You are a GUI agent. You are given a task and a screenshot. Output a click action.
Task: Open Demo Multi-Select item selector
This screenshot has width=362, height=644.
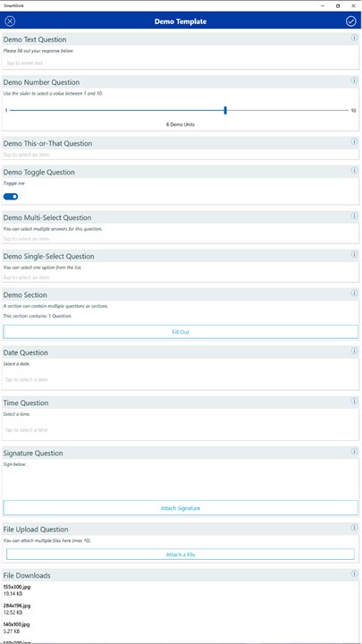181,239
